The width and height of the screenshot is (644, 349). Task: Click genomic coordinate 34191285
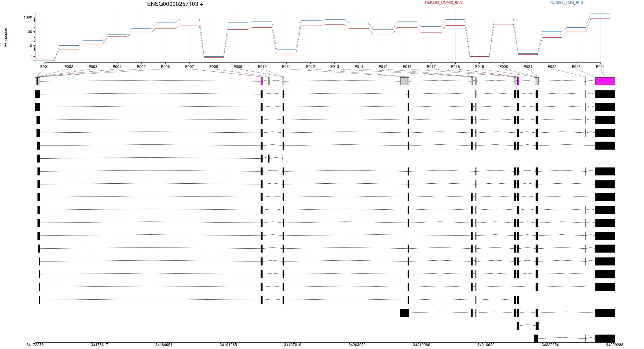(x=228, y=345)
